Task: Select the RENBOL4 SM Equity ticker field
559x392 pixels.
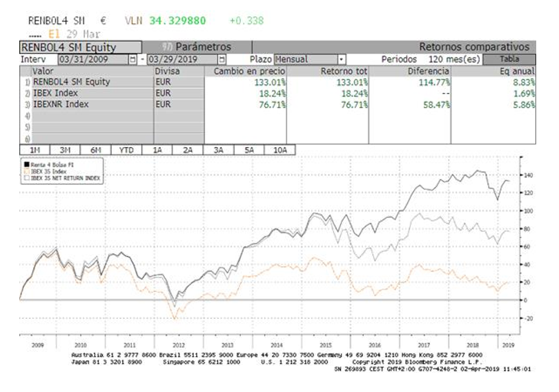Action: 81,47
